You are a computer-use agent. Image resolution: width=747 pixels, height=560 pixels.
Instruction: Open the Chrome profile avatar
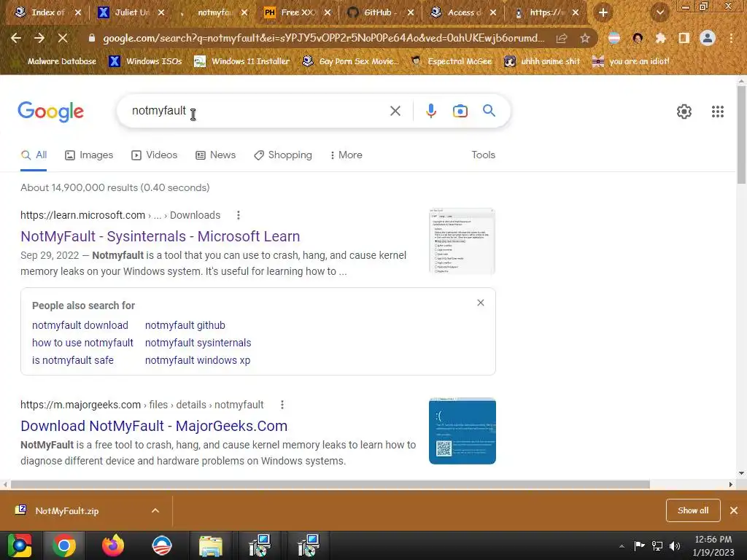click(708, 38)
